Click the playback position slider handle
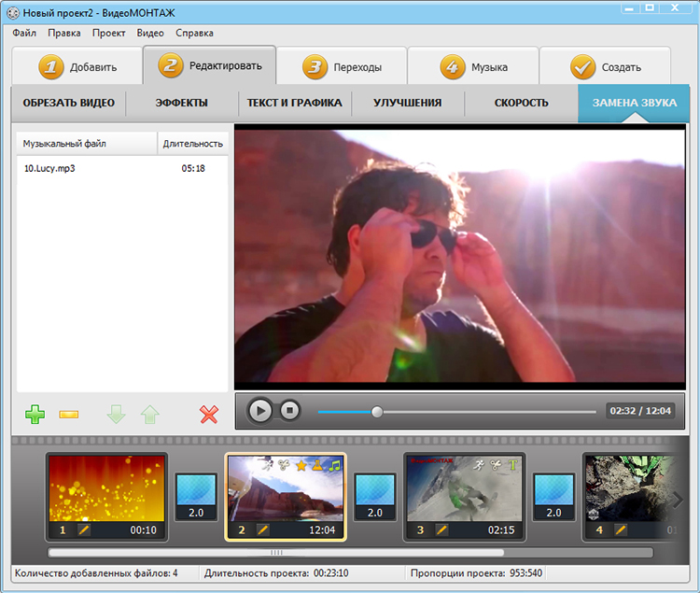This screenshot has height=593, width=700. (377, 412)
